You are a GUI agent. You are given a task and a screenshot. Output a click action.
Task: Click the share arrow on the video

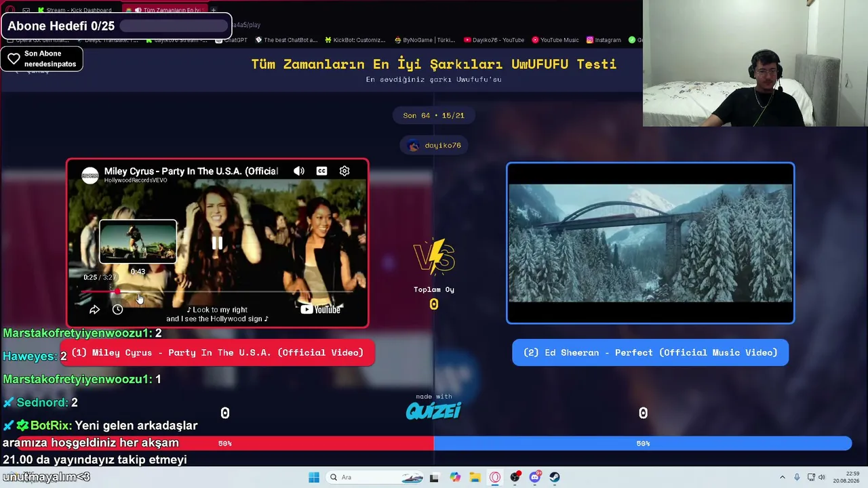(94, 310)
